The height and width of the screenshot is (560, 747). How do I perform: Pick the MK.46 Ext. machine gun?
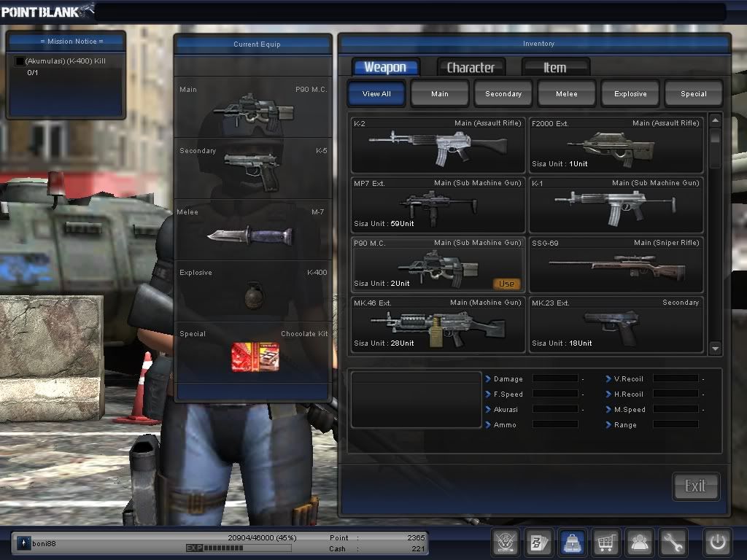tap(438, 324)
